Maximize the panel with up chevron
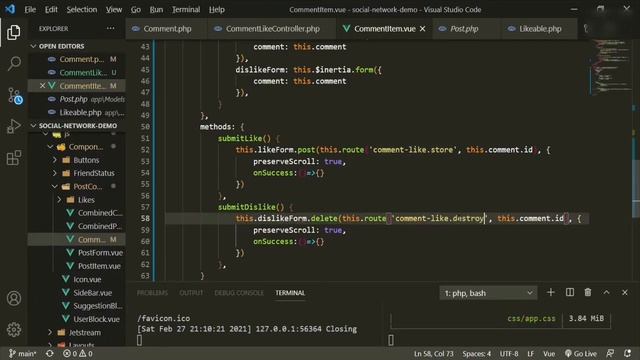 607,292
